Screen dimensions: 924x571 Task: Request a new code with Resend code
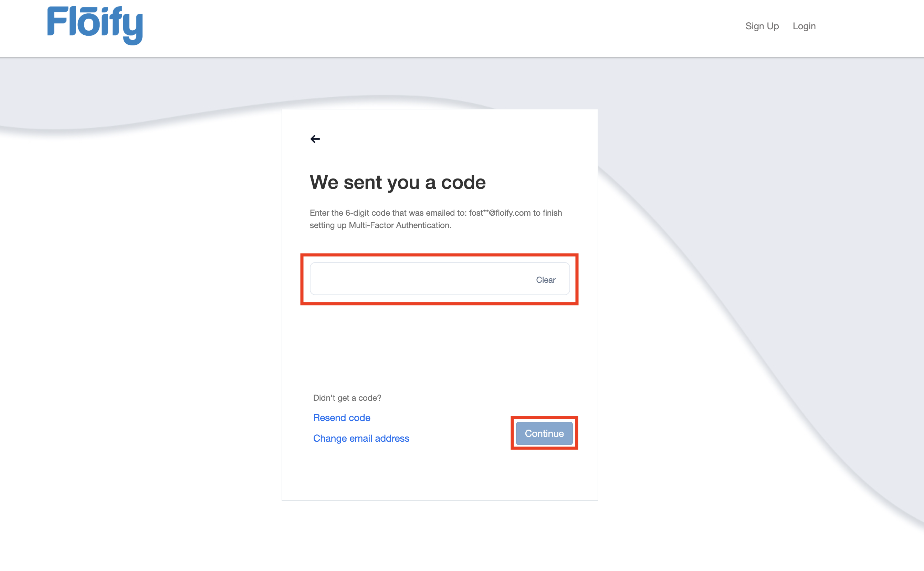341,417
